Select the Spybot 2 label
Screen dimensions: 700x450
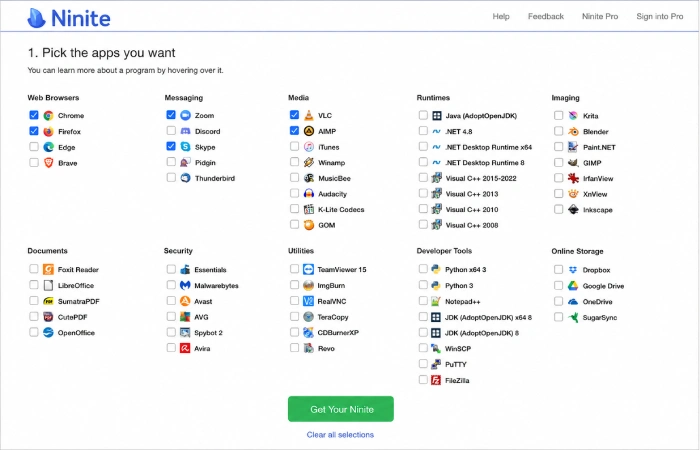click(208, 333)
